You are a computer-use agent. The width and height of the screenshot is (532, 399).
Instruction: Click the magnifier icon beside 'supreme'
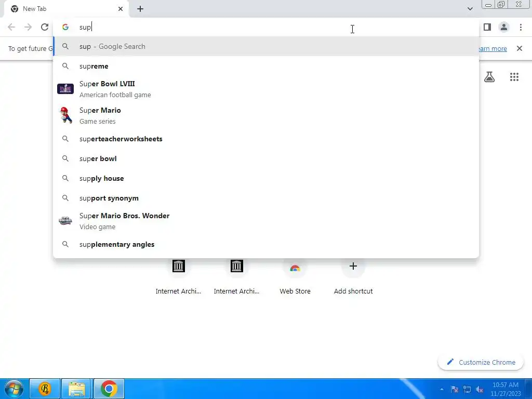(x=65, y=66)
